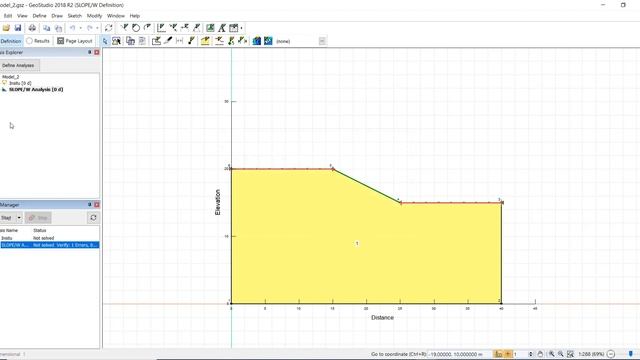
Task: Expand the Undo history dropdown
Action: pyautogui.click(x=80, y=28)
